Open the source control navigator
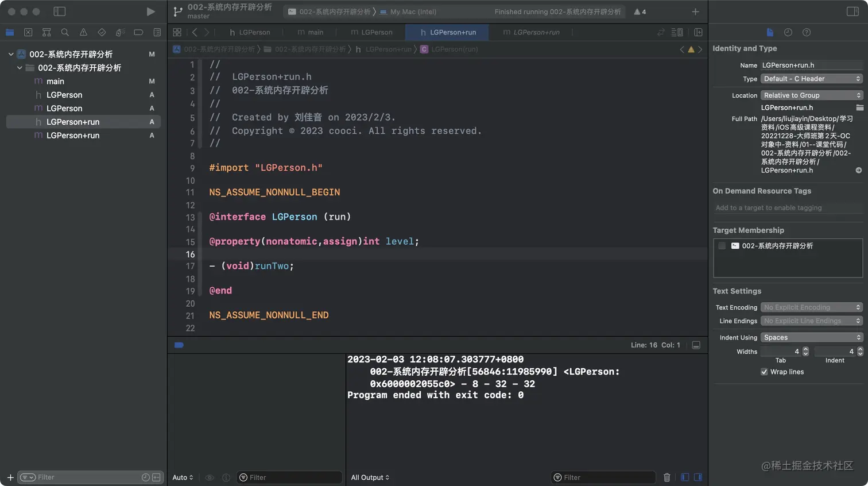The width and height of the screenshot is (868, 486). click(x=28, y=32)
